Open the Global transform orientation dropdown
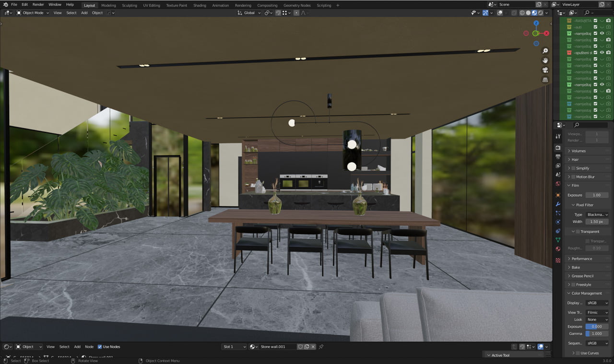Viewport: 614px width, 364px height. [x=249, y=13]
